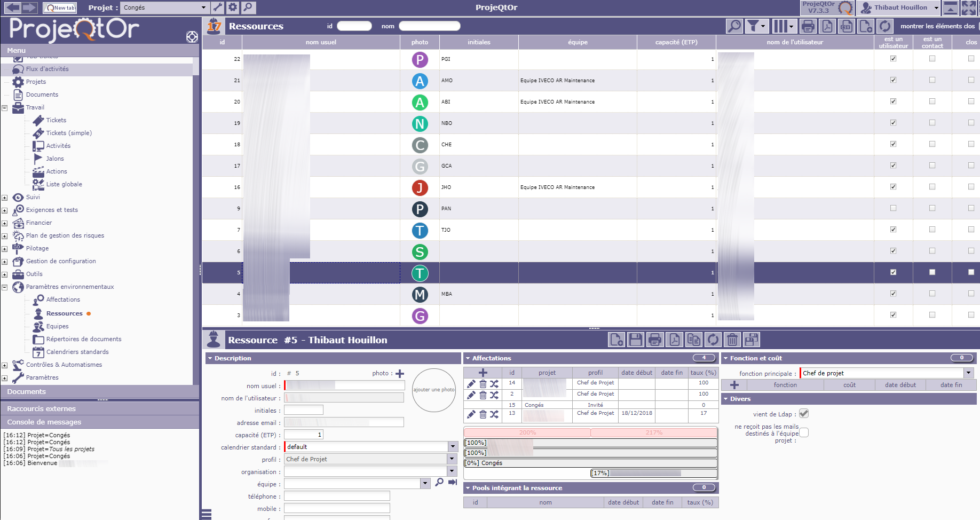
Task: Sort list by 'initiales' column header
Action: tap(479, 42)
